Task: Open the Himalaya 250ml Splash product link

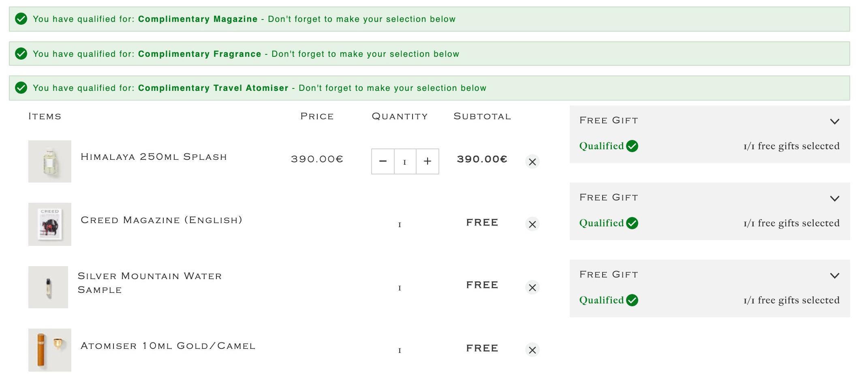Action: tap(154, 157)
